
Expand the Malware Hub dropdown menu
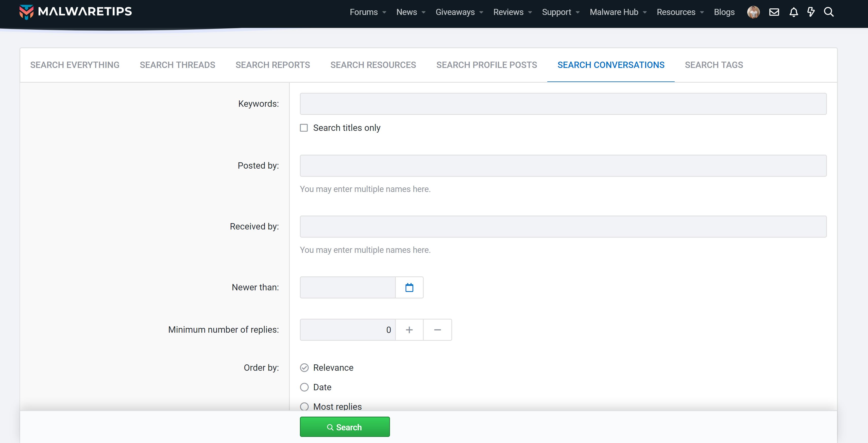pyautogui.click(x=645, y=12)
